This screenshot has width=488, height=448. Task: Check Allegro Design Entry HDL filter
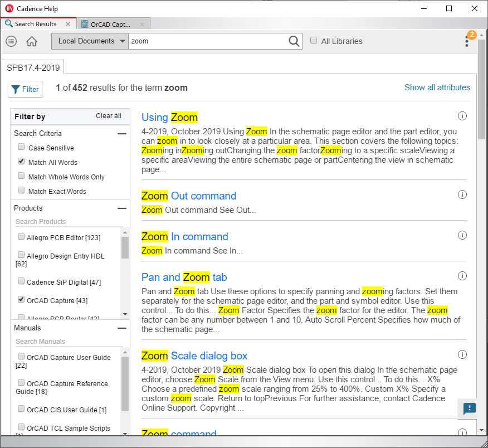21,255
